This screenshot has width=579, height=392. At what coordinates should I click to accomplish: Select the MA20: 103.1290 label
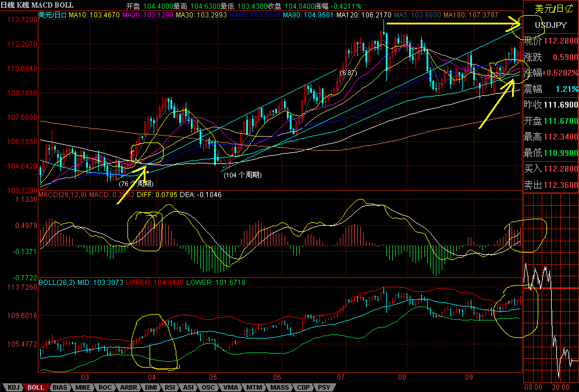pyautogui.click(x=147, y=15)
